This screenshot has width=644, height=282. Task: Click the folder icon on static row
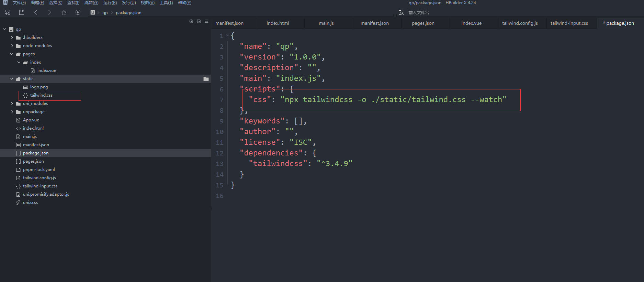(206, 79)
